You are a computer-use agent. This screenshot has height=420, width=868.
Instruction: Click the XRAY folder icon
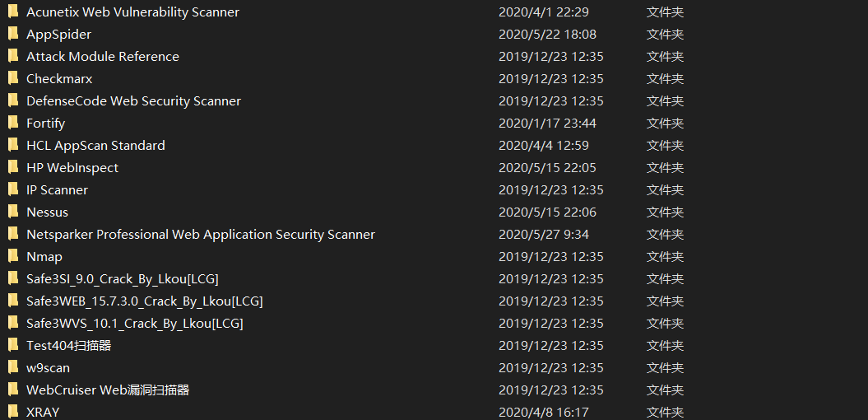click(12, 412)
